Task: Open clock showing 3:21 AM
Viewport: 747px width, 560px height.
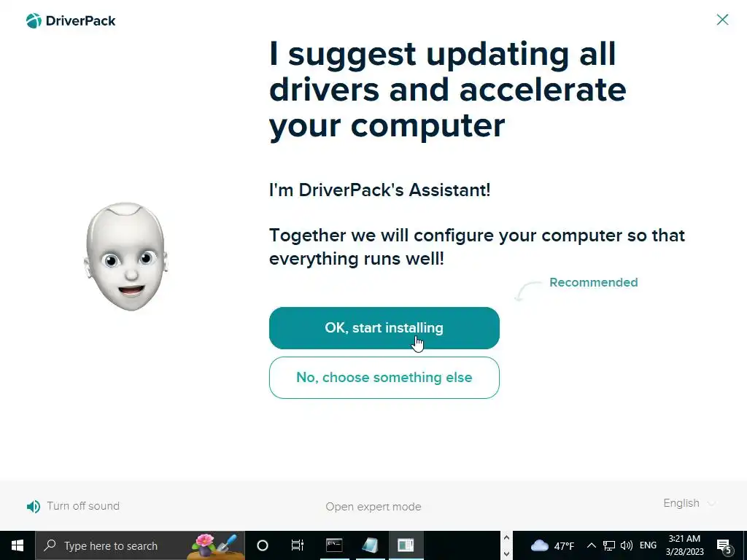Action: pos(684,545)
